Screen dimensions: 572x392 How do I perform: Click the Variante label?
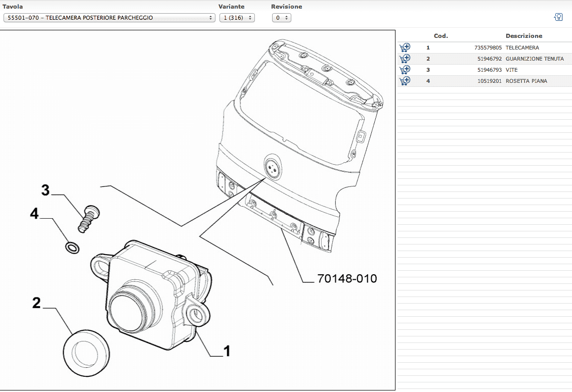coord(231,7)
